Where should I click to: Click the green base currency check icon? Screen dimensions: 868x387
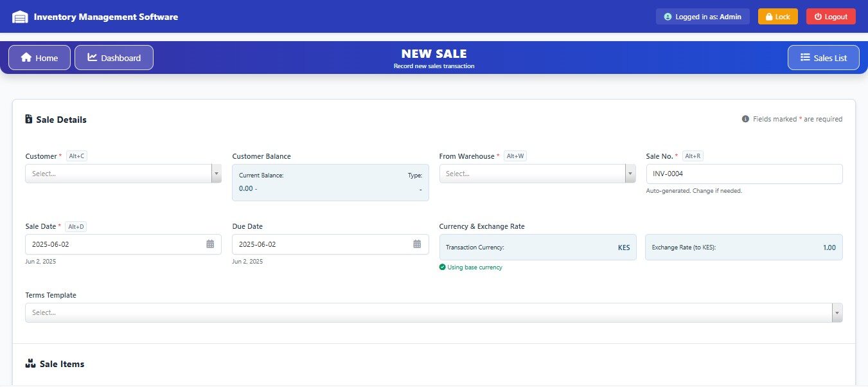(442, 267)
